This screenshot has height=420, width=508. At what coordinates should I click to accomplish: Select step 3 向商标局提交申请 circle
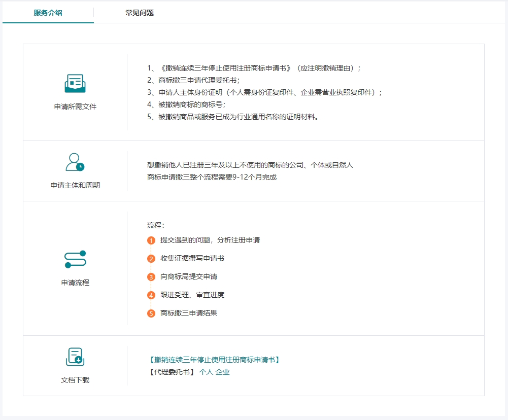(151, 276)
